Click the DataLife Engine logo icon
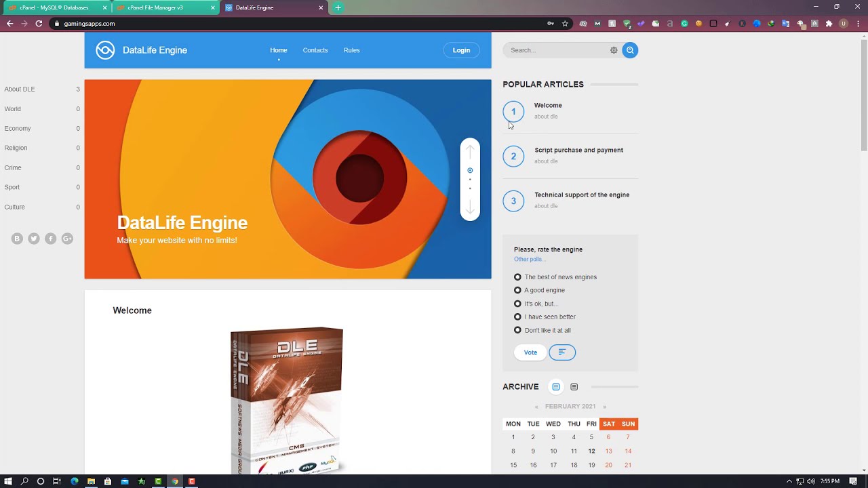 pos(105,50)
